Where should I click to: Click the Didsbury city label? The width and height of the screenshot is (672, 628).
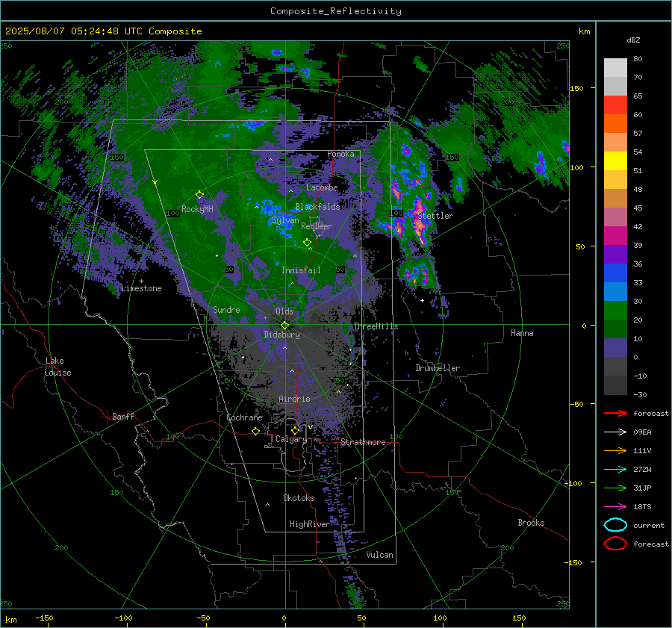pos(281,335)
